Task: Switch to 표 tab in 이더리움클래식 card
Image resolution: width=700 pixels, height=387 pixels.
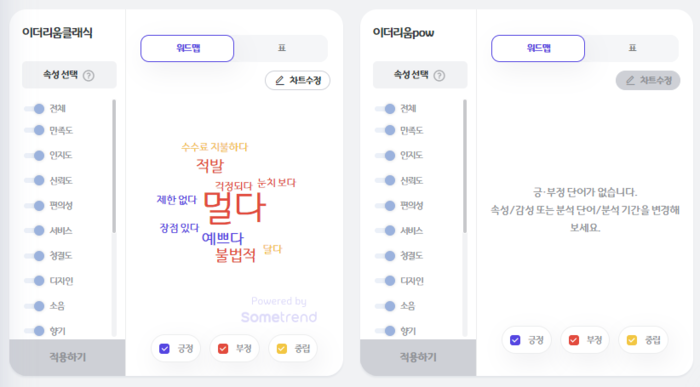Action: tap(281, 48)
